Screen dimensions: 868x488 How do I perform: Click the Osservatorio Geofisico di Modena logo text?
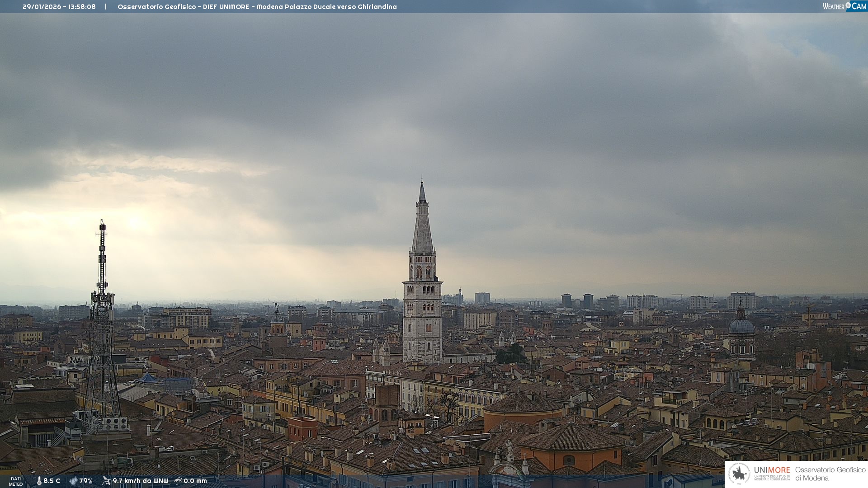pyautogui.click(x=830, y=474)
